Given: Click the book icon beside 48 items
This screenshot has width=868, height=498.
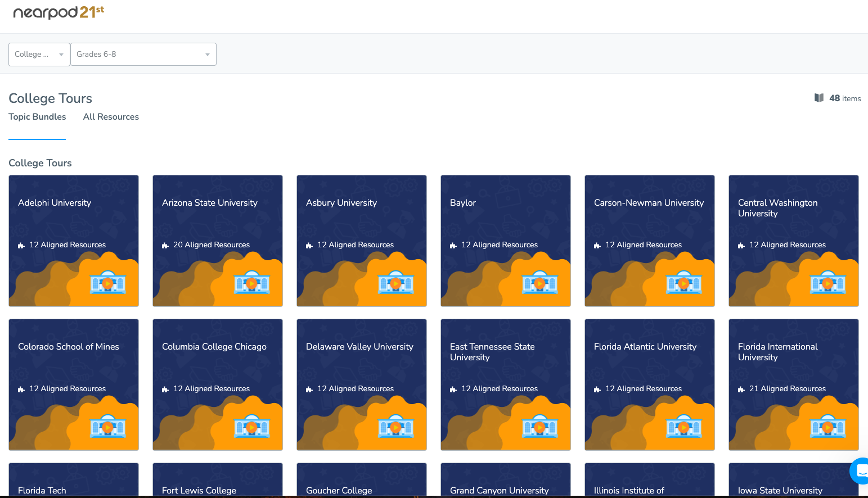Looking at the screenshot, I should (x=819, y=98).
